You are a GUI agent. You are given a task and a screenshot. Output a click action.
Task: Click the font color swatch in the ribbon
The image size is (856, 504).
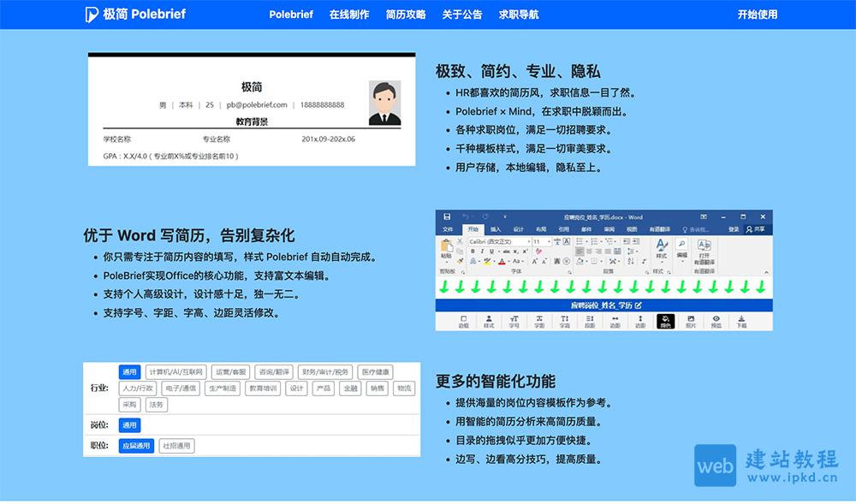pyautogui.click(x=502, y=262)
